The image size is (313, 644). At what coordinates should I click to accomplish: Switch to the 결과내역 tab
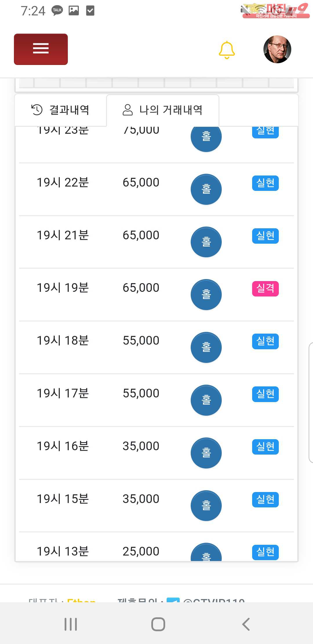pos(61,110)
